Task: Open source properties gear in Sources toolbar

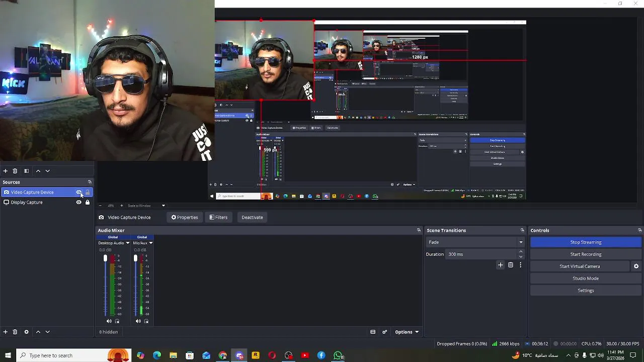Action: click(x=27, y=332)
